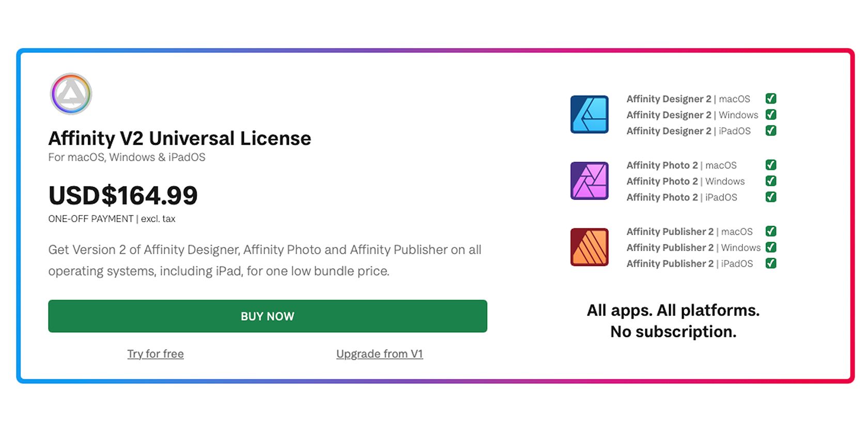Click the USD$164.99 price text
This screenshot has width=868, height=434.
pos(123,195)
